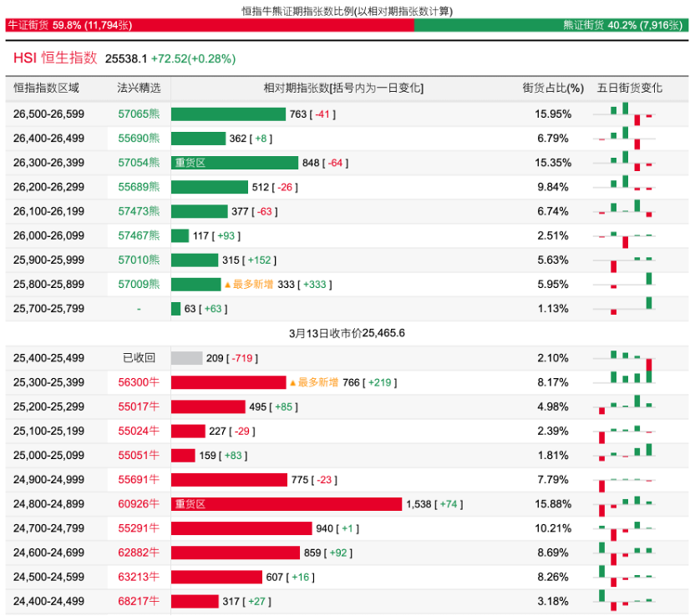
Task: Click the red 牛证街货 59.8% ratio bar
Action: 209,26
